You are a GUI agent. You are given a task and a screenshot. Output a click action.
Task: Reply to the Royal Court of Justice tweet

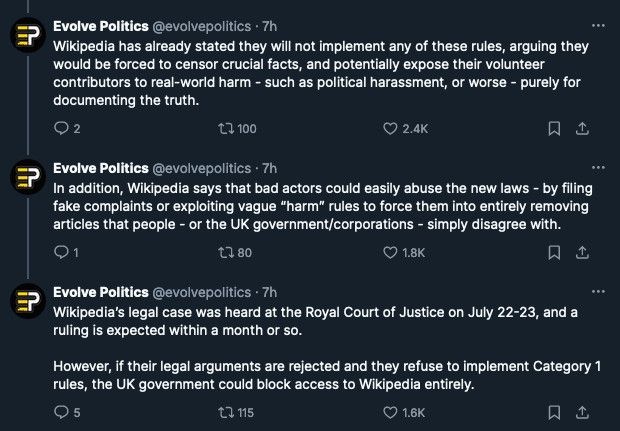click(61, 411)
